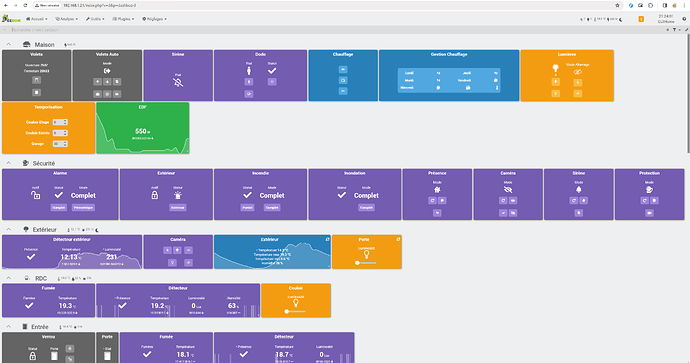Click the person icon in the Dodo tile
690x363 pixels.
tap(249, 70)
